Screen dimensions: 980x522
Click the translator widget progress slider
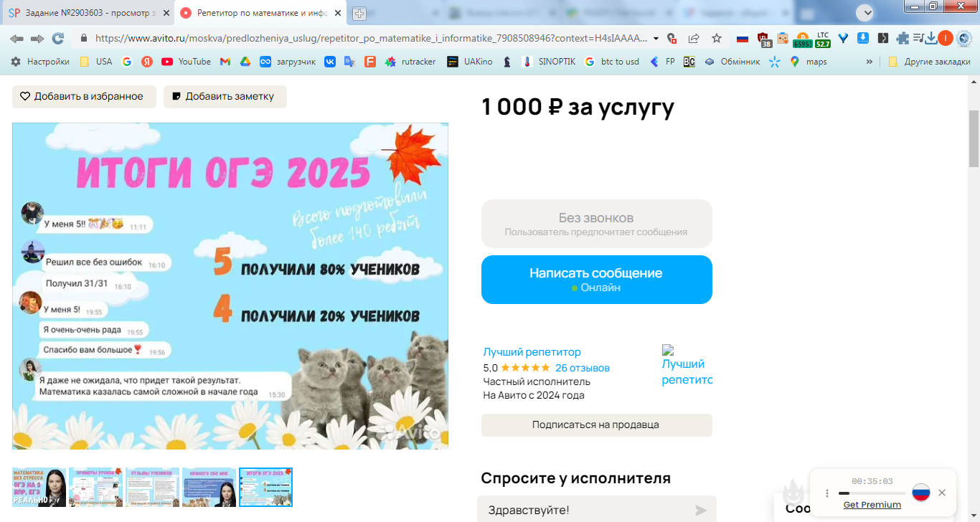[x=872, y=493]
